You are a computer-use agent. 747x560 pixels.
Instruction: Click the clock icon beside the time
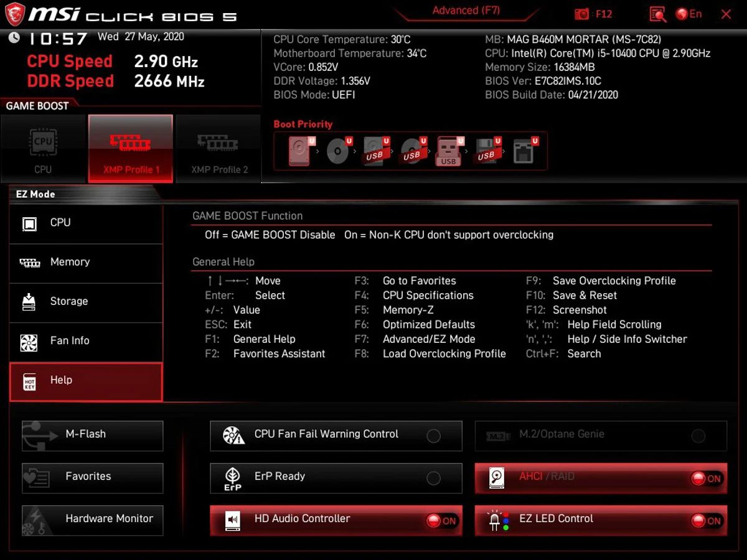pos(14,37)
